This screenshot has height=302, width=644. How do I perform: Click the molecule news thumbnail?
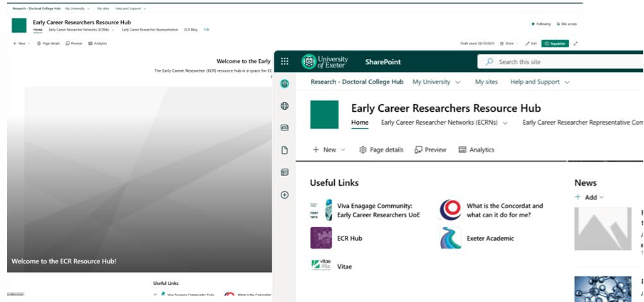coord(603,289)
